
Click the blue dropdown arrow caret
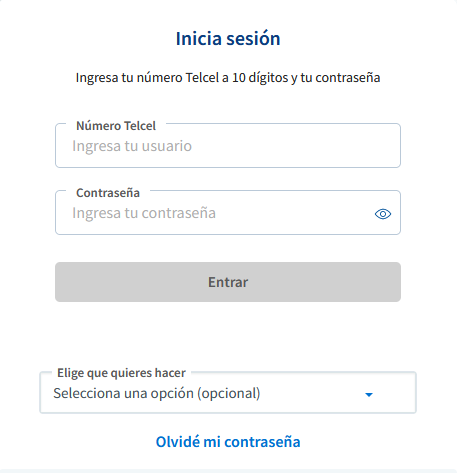(x=369, y=395)
